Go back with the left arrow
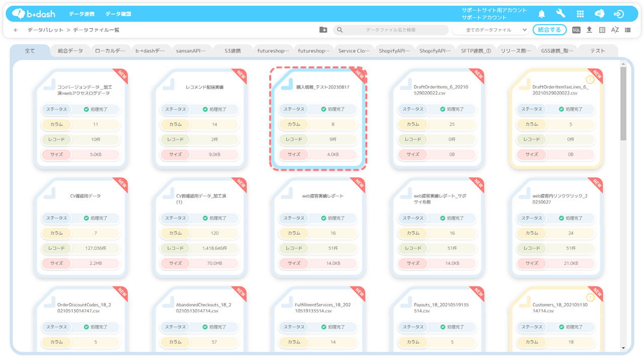 (16, 30)
